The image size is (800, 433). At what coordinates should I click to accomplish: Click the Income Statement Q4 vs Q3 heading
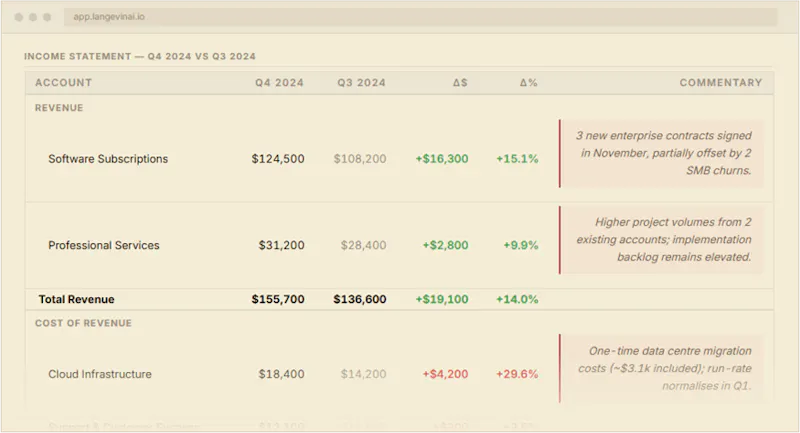click(x=140, y=56)
